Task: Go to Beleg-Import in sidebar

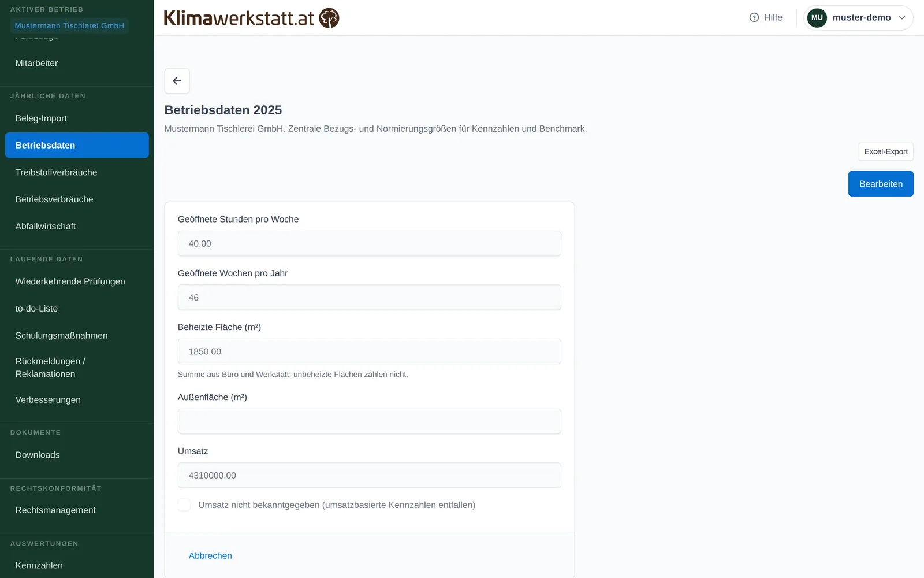Action: click(77, 118)
